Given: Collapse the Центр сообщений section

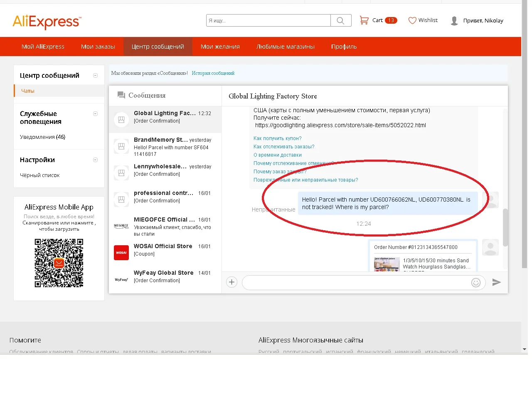Looking at the screenshot, I should [x=95, y=76].
